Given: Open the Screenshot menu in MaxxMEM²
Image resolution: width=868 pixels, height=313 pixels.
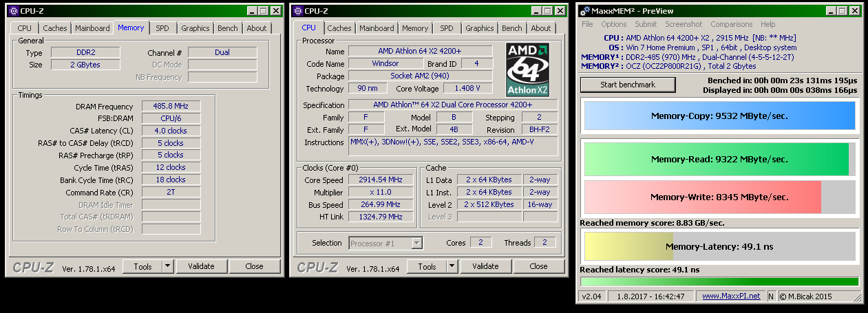Looking at the screenshot, I should pos(684,24).
